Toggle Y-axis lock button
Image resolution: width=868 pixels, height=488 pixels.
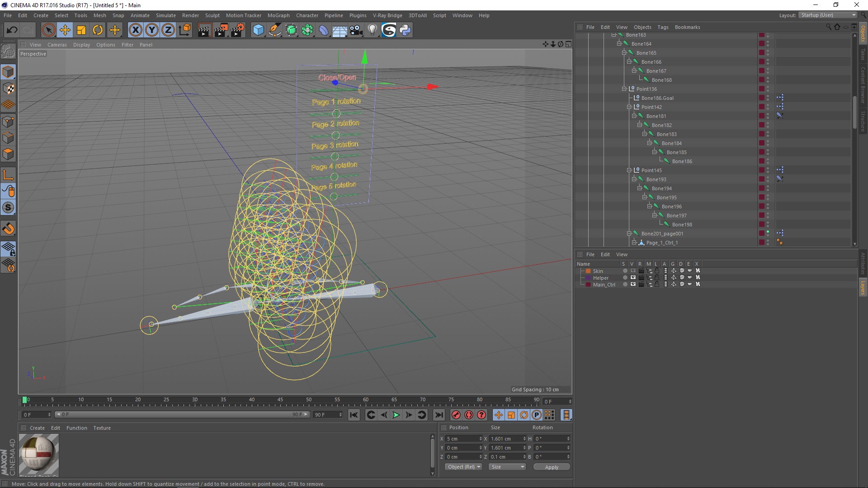152,30
